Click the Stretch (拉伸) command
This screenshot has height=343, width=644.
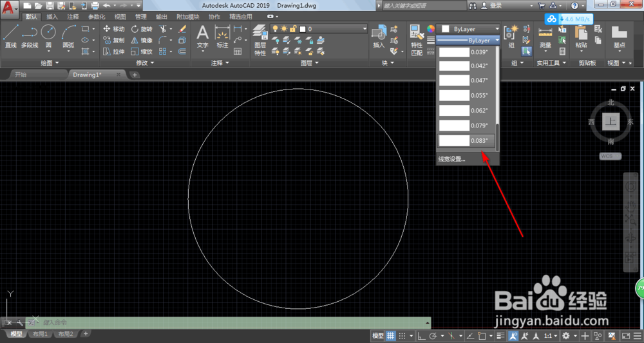tap(114, 51)
